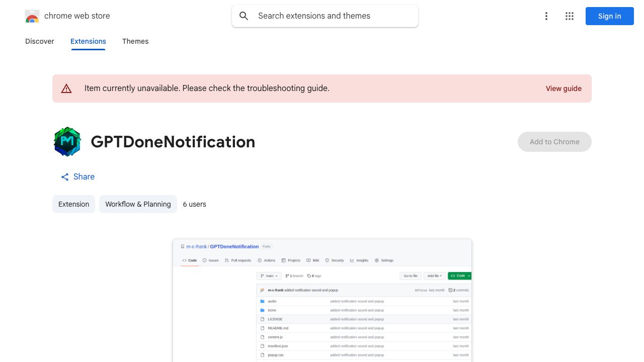This screenshot has width=644, height=362.
Task: Click the share icon next to Share
Action: click(x=65, y=177)
